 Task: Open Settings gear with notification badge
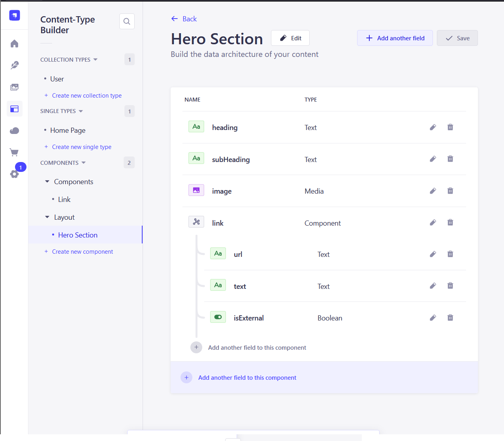pos(15,174)
